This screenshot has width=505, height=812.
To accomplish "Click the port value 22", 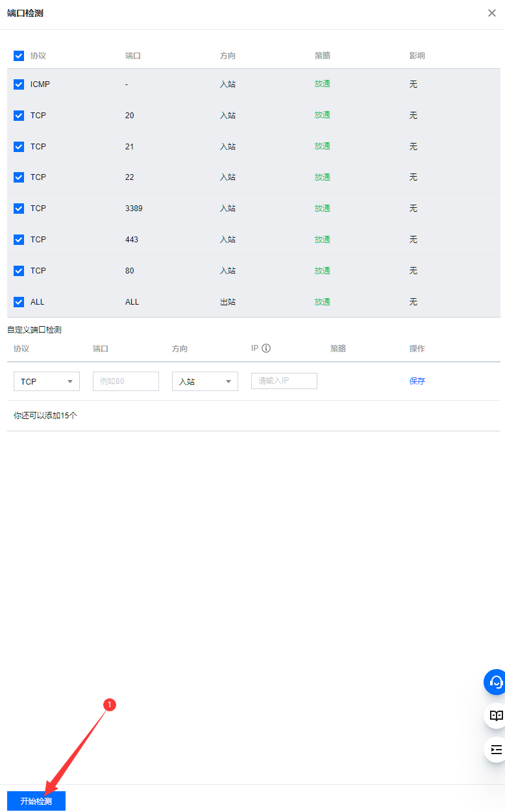I will point(130,177).
